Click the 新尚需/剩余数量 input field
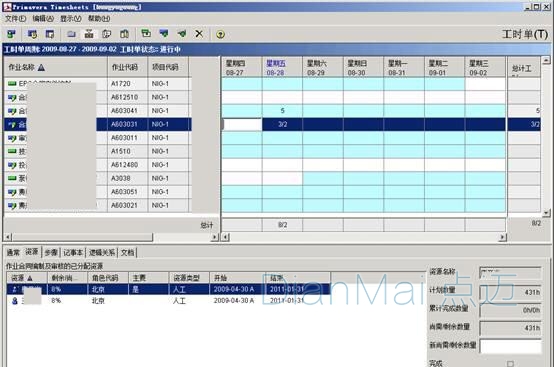The image size is (554, 367). [510, 346]
